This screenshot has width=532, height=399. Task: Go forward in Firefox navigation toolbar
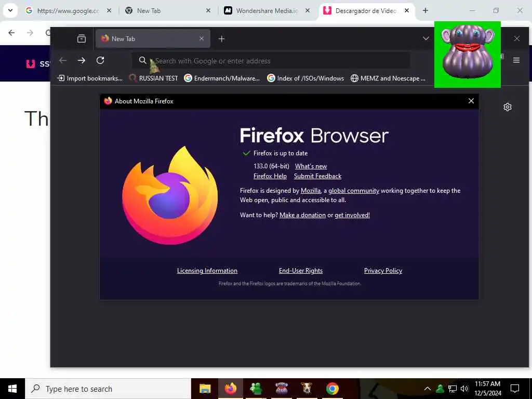coord(82,60)
